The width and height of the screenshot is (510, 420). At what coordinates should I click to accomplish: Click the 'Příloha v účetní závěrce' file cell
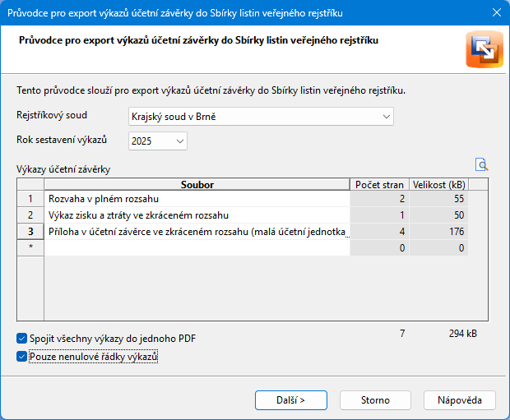(197, 232)
